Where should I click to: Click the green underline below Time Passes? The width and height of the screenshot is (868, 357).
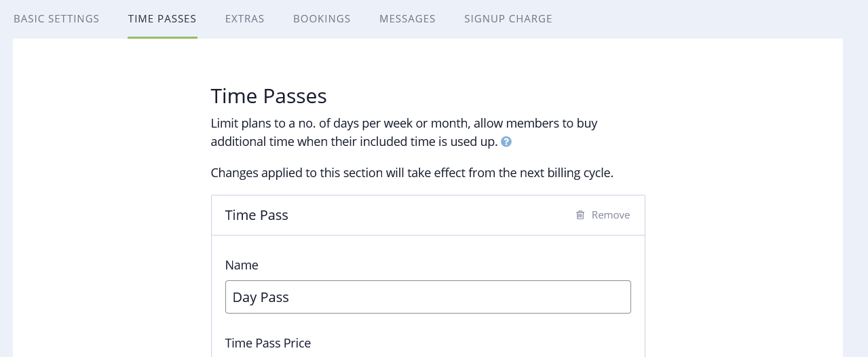click(162, 37)
